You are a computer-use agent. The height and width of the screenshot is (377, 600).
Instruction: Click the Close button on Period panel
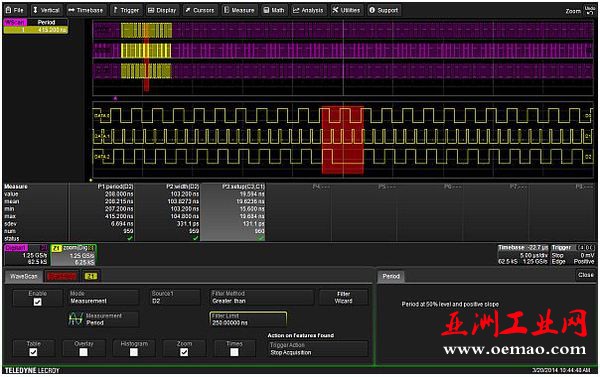585,275
